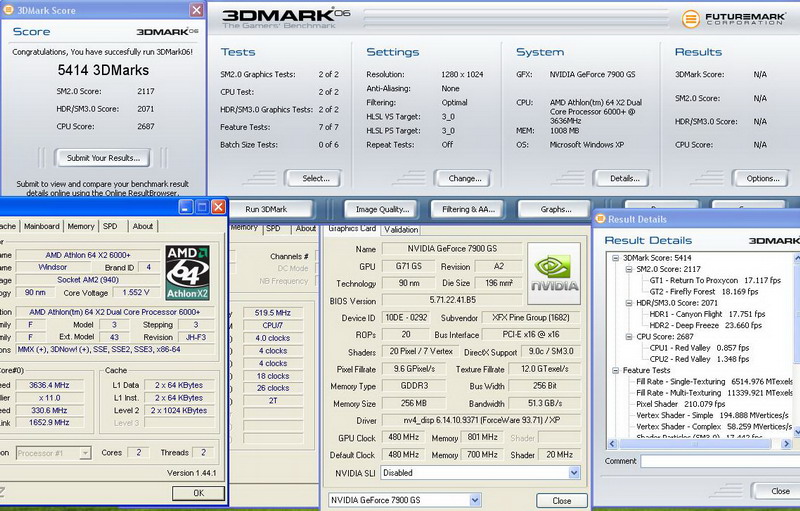Viewport: 800px width, 511px height.
Task: Click the 3636.4 MHz core speed value
Action: pyautogui.click(x=49, y=385)
